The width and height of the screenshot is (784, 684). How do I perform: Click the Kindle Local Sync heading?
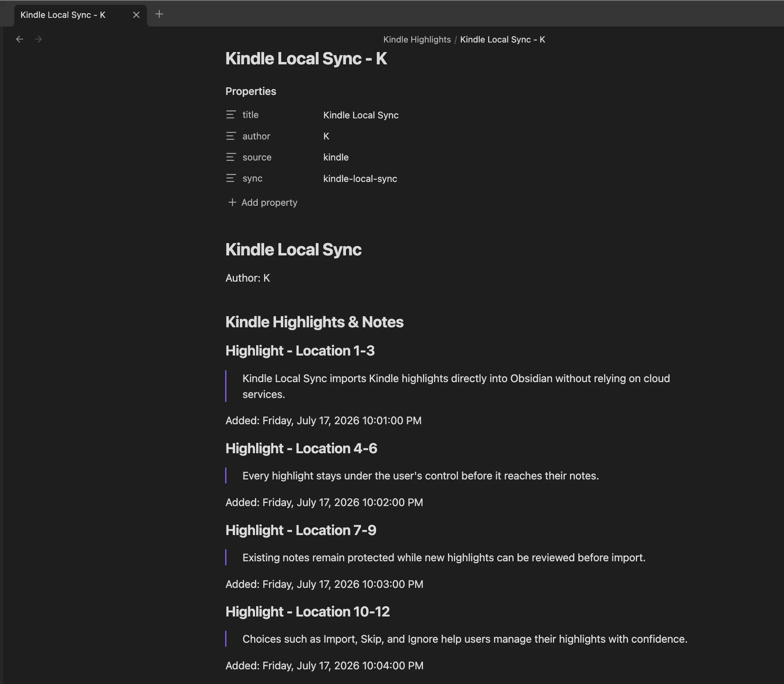pos(294,249)
